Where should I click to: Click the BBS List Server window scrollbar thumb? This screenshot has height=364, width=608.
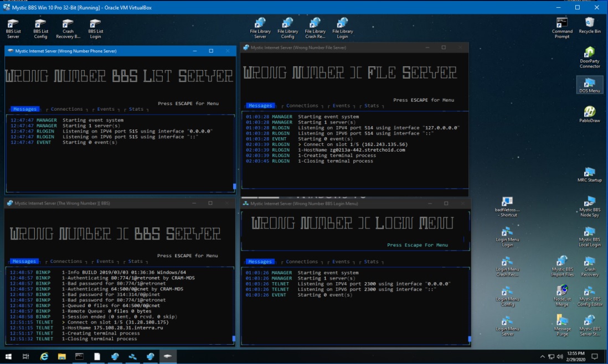point(235,186)
